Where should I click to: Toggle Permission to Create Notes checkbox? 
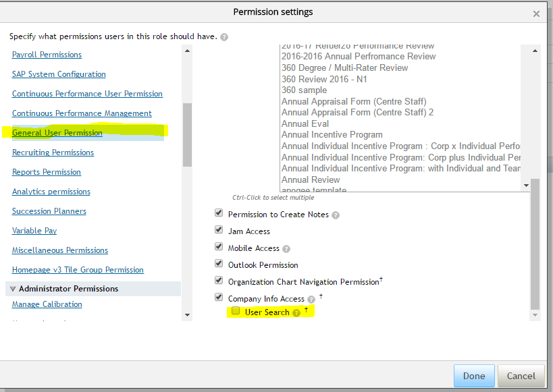coord(219,213)
